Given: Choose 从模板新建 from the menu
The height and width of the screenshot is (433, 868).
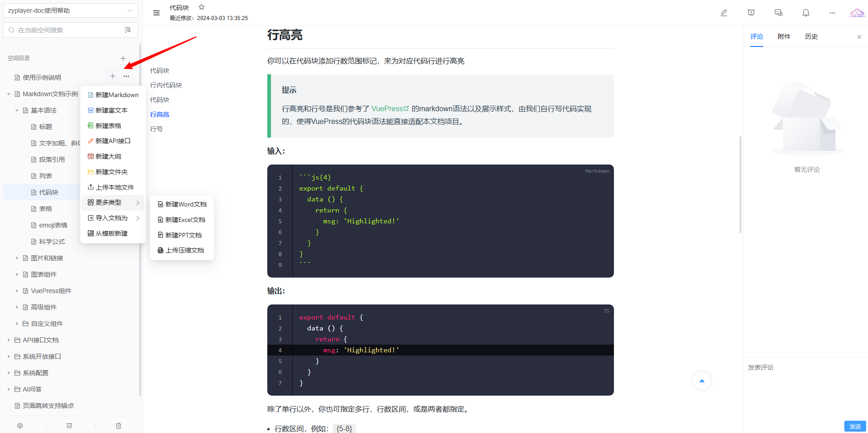Looking at the screenshot, I should coord(113,233).
